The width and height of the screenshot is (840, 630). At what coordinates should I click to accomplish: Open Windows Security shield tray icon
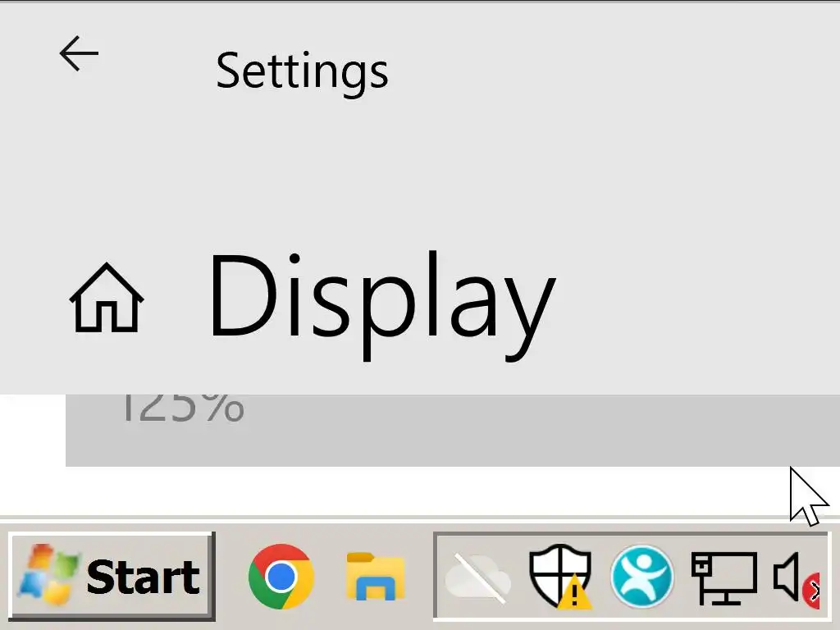point(560,577)
